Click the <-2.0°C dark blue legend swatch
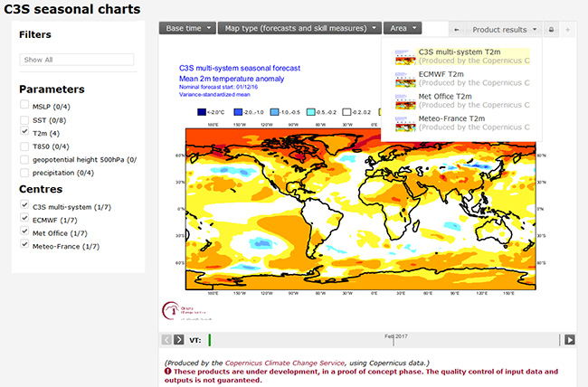The height and width of the screenshot is (387, 588). click(x=202, y=112)
